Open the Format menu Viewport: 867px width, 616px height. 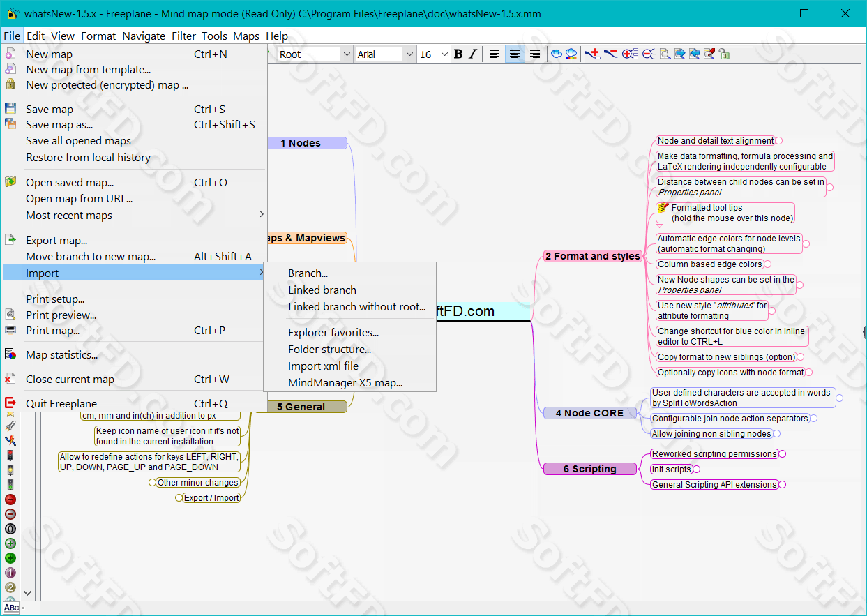coord(98,36)
